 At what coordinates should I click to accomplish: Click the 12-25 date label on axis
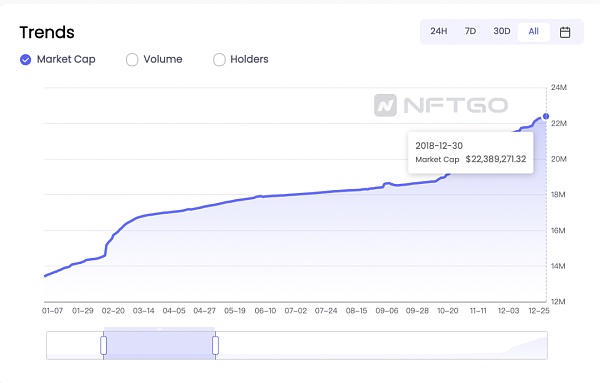click(x=539, y=311)
